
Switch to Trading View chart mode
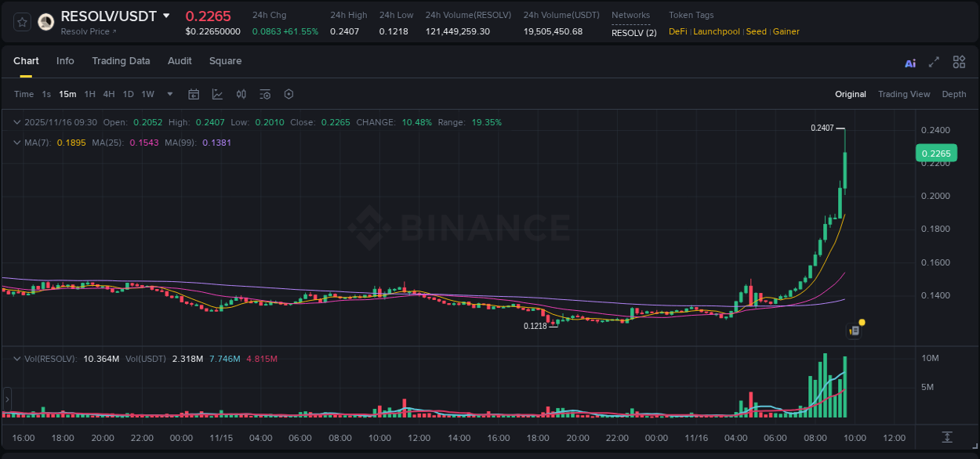coord(904,94)
